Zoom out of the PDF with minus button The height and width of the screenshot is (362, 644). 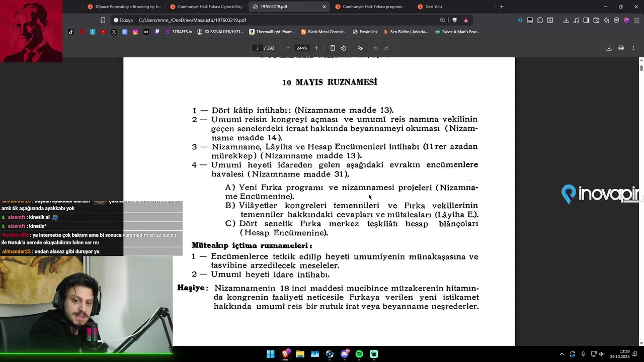[x=288, y=48]
